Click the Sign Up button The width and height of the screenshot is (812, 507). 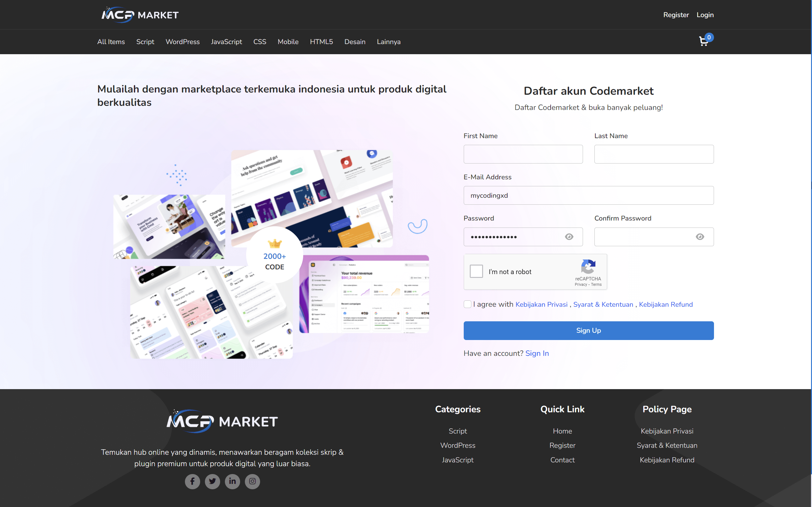pos(588,330)
